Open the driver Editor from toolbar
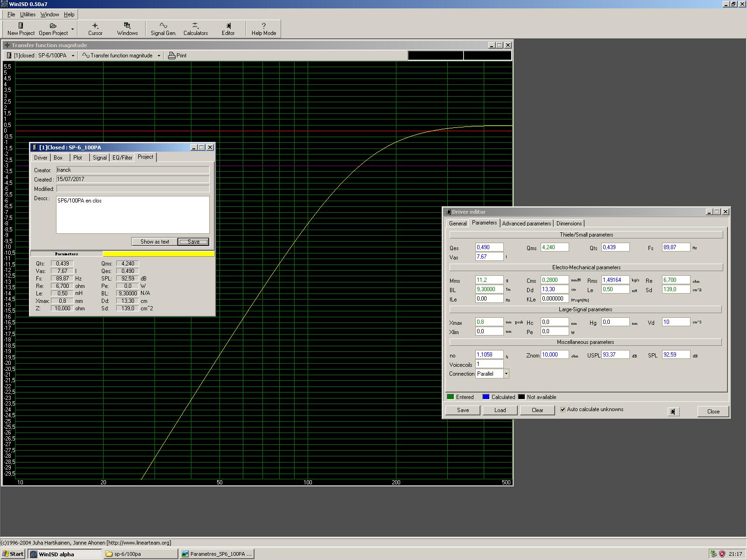The height and width of the screenshot is (560, 747). 228,28
